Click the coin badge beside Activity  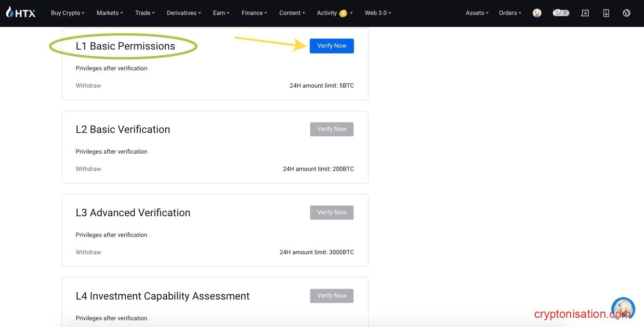point(343,13)
